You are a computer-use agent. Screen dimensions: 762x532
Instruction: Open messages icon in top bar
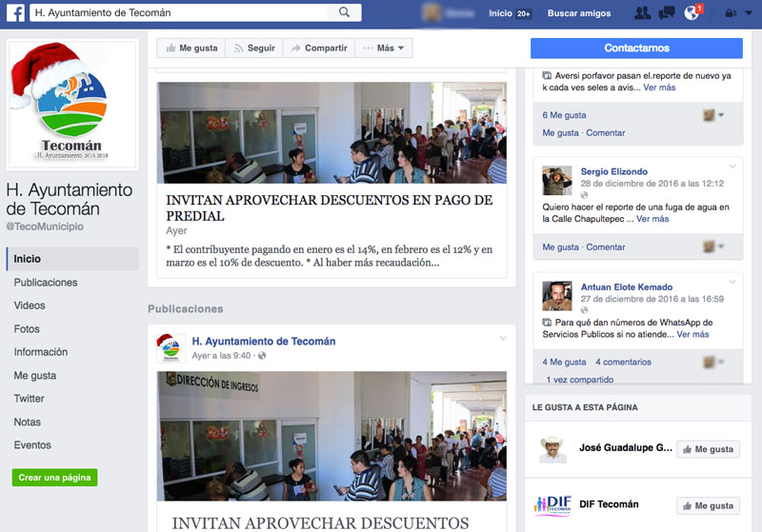pos(667,12)
